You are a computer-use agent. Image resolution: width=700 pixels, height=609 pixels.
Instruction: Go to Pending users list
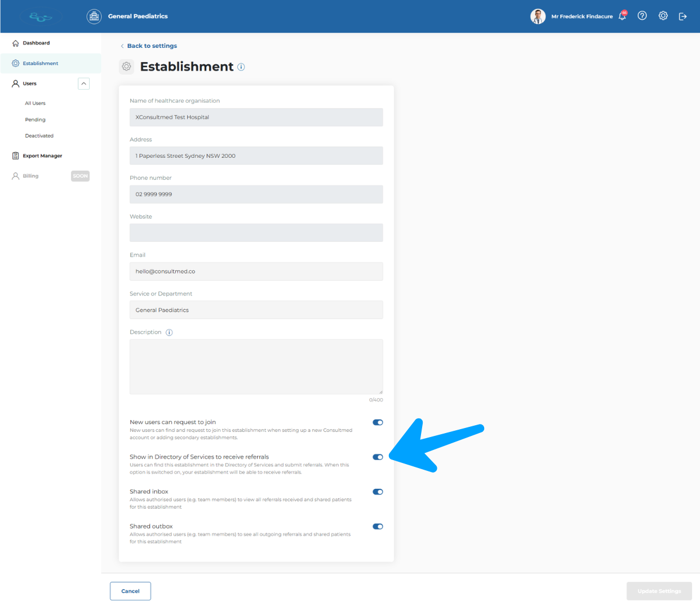pyautogui.click(x=35, y=120)
